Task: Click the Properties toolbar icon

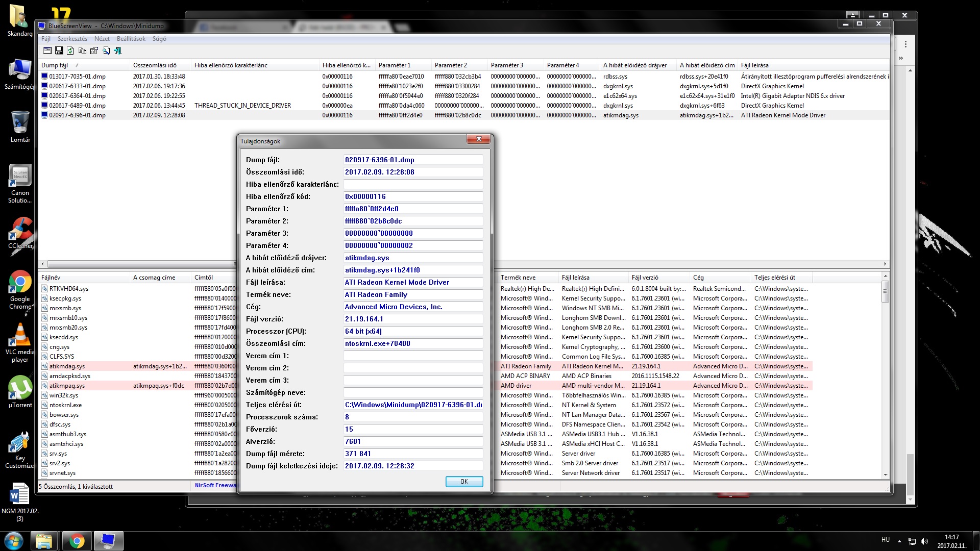Action: tap(94, 51)
